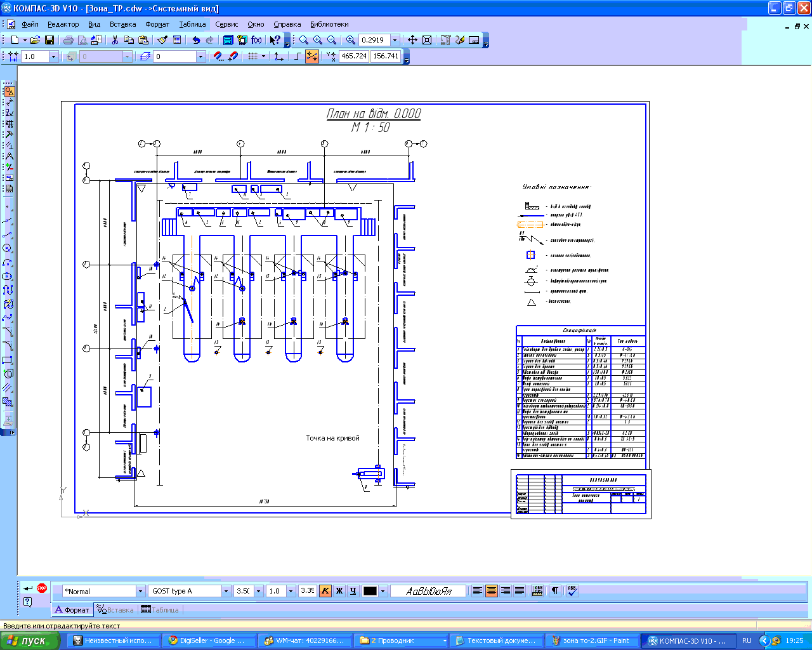Image resolution: width=812 pixels, height=650 pixels.
Task: Open the f(x) variables icon
Action: coord(256,40)
